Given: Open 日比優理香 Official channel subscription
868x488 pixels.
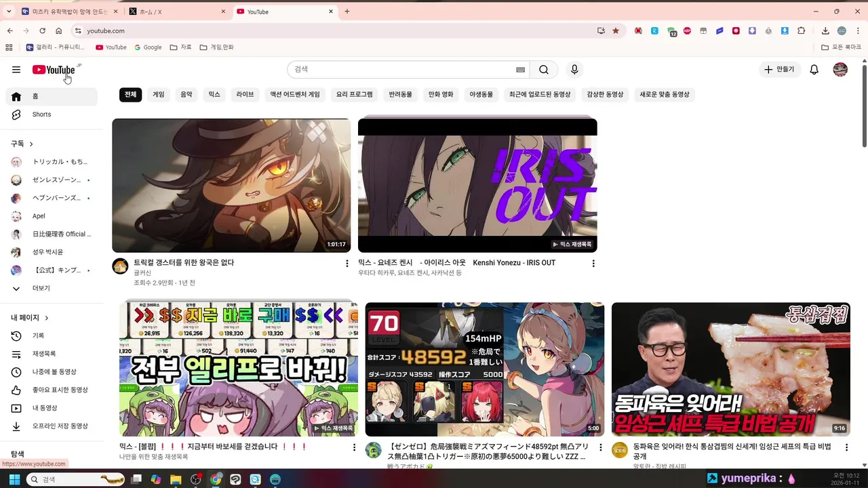Looking at the screenshot, I should pos(52,234).
